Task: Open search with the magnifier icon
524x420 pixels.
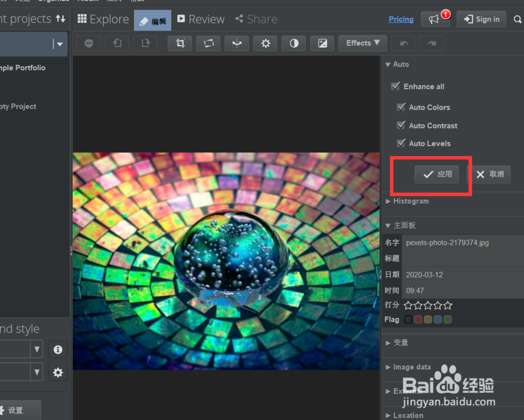Action: 517,19
